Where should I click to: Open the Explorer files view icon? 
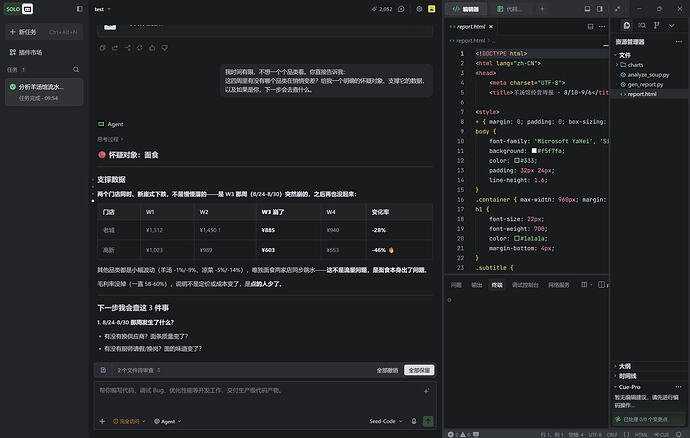(x=627, y=26)
